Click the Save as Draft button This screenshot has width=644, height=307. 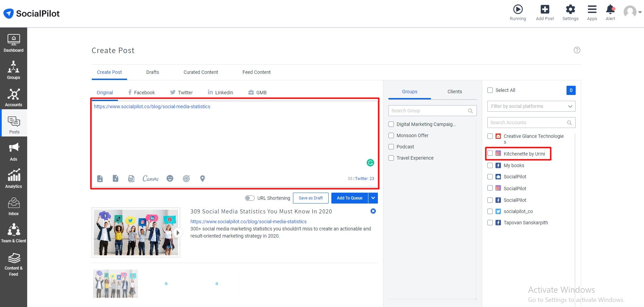click(311, 198)
